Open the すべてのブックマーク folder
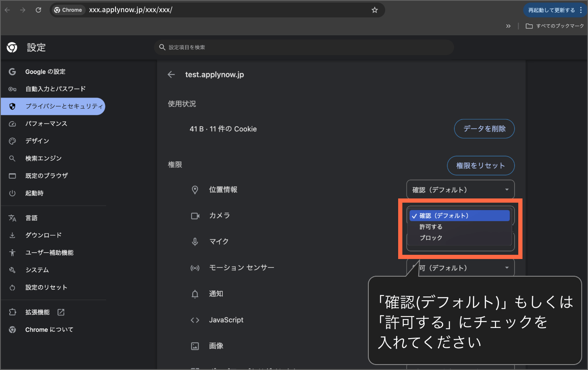This screenshot has height=370, width=588. coord(555,26)
